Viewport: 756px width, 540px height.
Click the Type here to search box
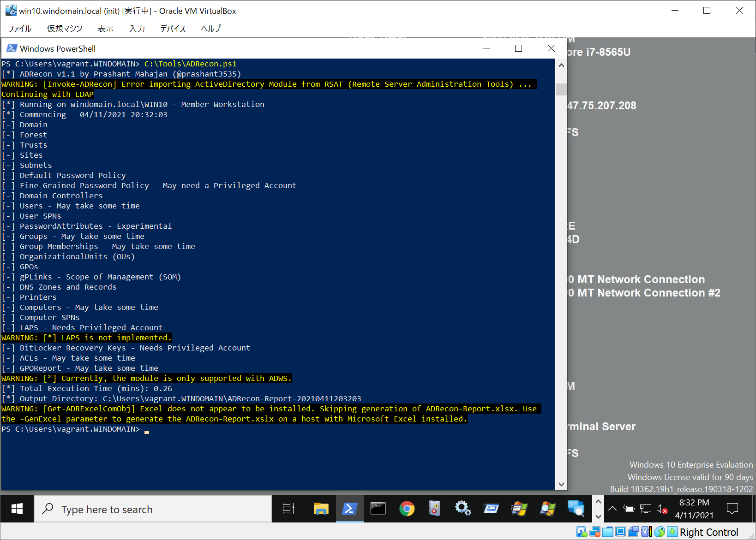(x=152, y=509)
